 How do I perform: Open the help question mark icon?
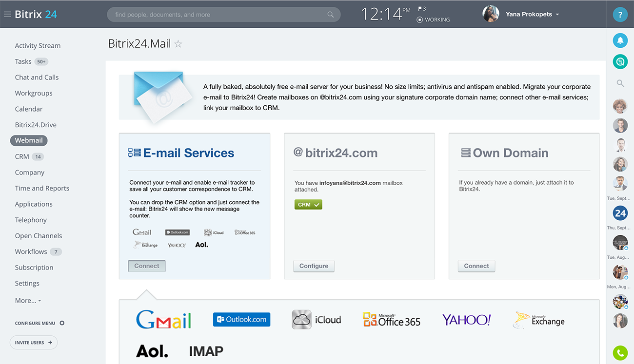point(620,15)
